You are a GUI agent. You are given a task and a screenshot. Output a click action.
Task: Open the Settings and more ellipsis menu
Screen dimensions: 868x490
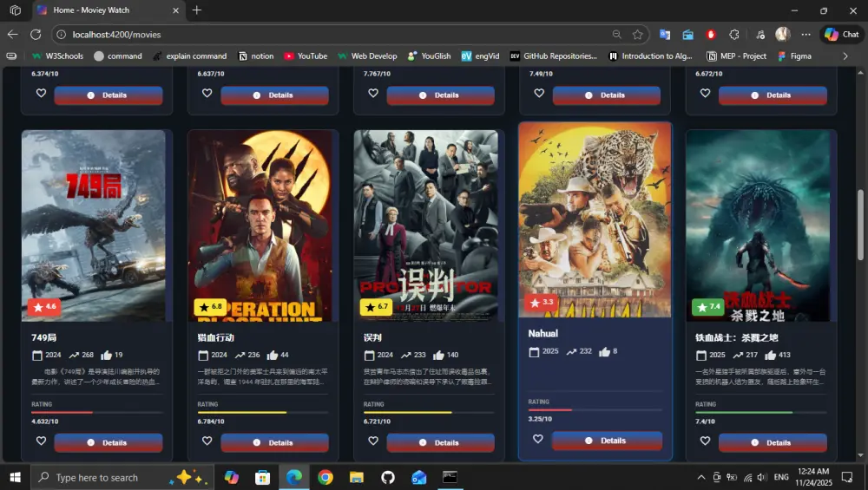pyautogui.click(x=806, y=35)
